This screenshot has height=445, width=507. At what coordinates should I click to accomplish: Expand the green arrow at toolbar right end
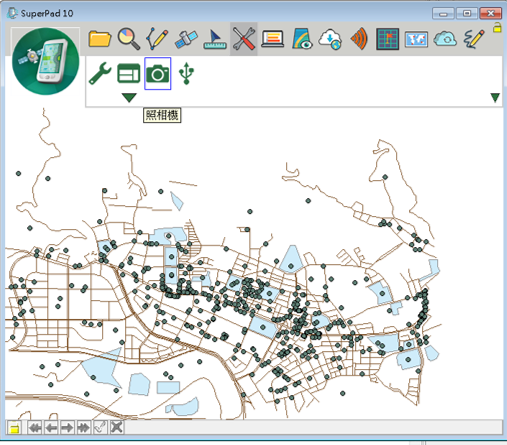coord(495,98)
